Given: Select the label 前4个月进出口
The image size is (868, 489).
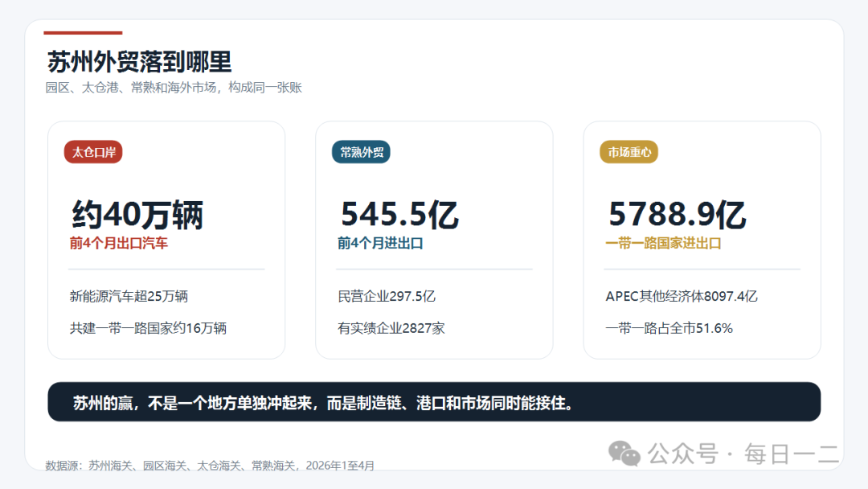Looking at the screenshot, I should [x=380, y=243].
